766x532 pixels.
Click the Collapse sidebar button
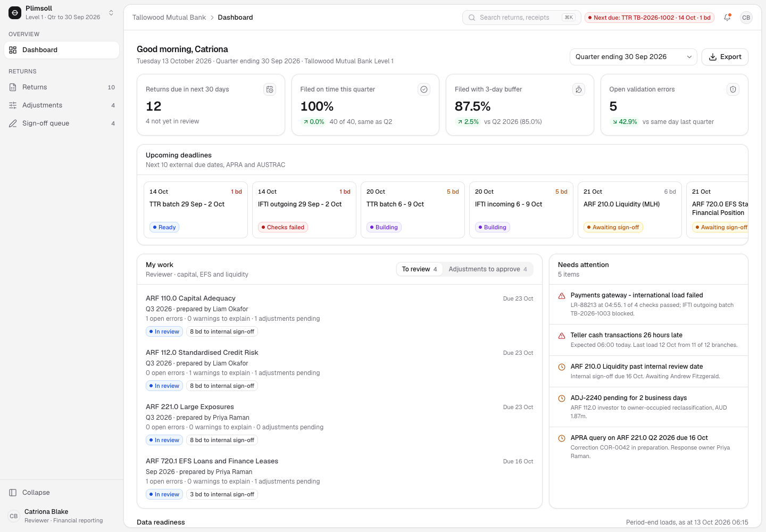62,493
